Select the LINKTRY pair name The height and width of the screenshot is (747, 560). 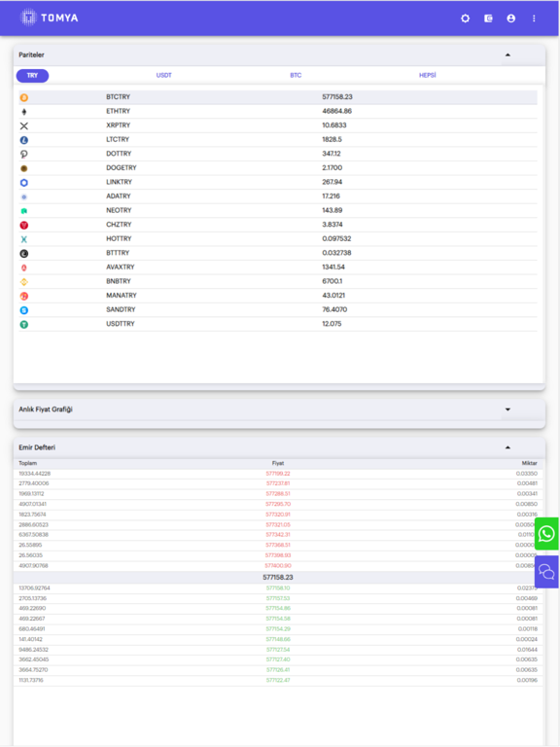click(x=119, y=182)
